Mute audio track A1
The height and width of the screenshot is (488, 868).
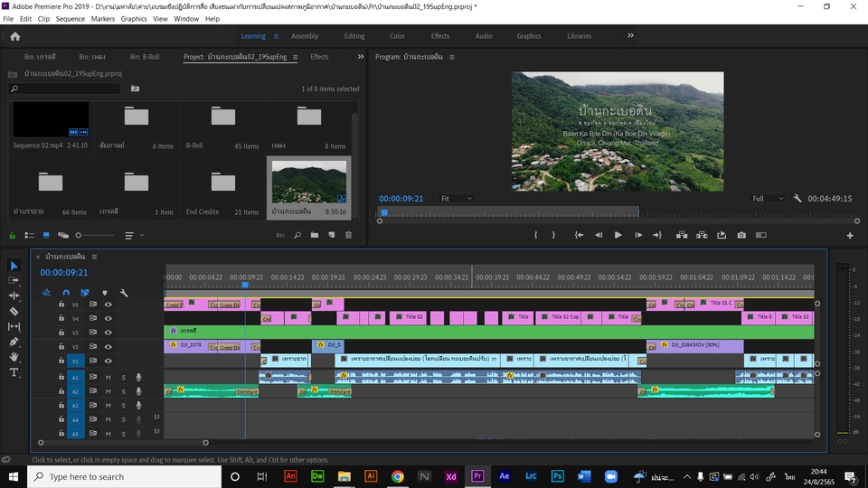(108, 377)
